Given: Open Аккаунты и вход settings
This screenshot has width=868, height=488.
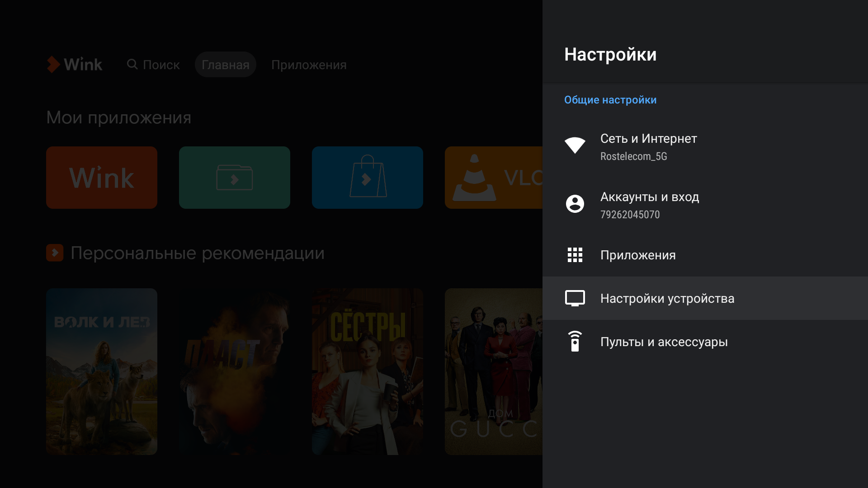Looking at the screenshot, I should pyautogui.click(x=649, y=197).
